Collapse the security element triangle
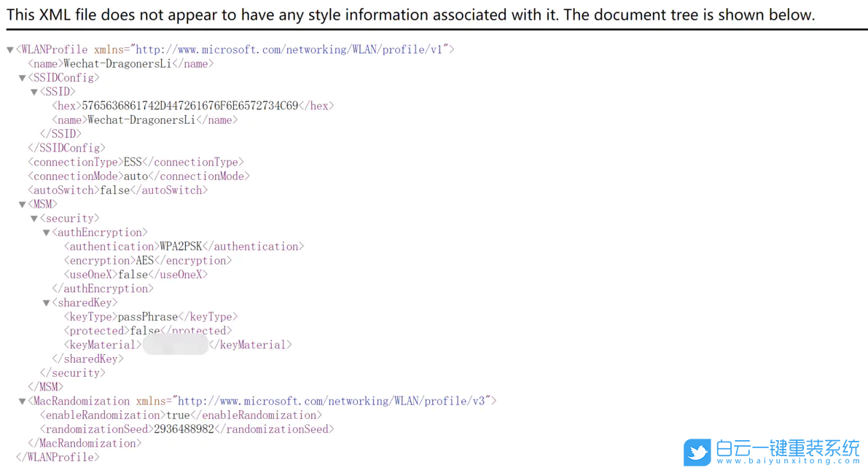Image resolution: width=868 pixels, height=470 pixels. coord(34,219)
